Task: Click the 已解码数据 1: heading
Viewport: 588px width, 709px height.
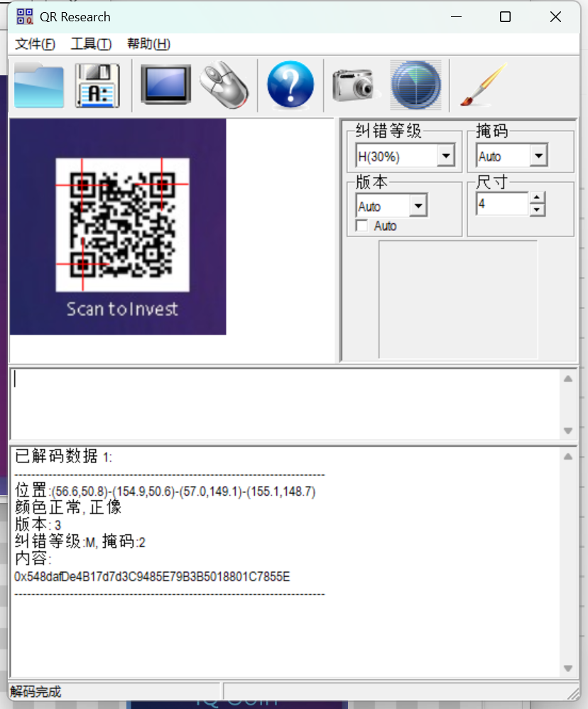Action: (x=63, y=456)
